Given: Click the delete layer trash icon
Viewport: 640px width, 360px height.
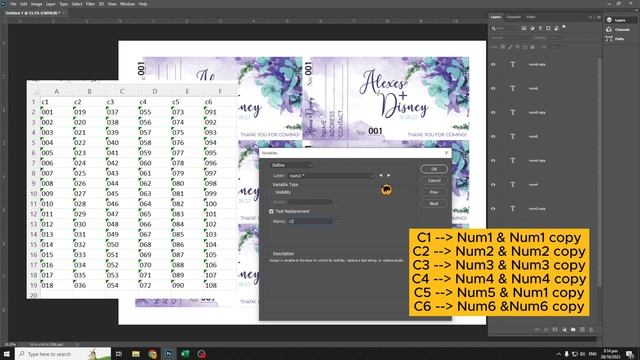Looking at the screenshot, I should (591, 329).
